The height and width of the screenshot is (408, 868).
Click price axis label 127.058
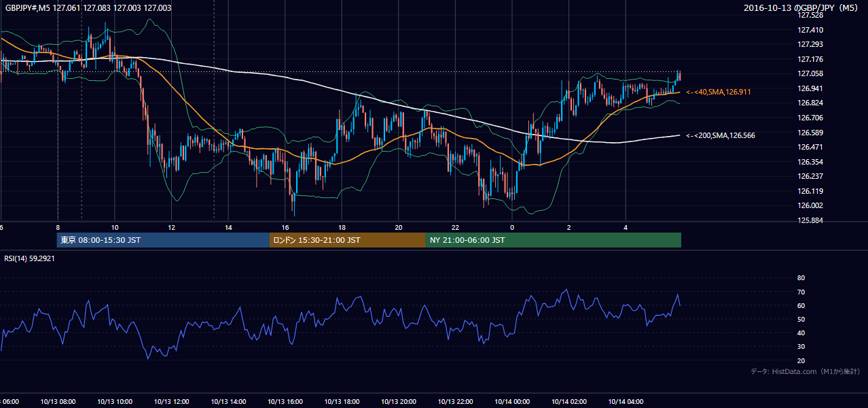(x=810, y=73)
